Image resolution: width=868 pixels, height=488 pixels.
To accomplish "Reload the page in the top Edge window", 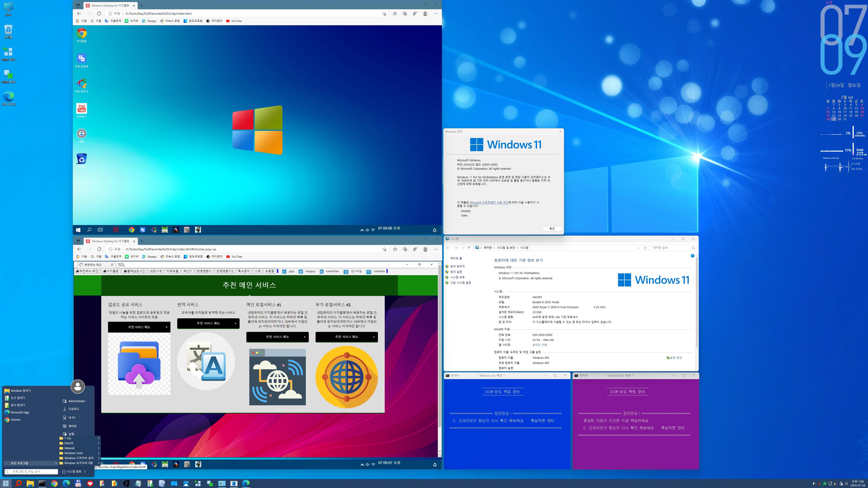I will [x=99, y=14].
